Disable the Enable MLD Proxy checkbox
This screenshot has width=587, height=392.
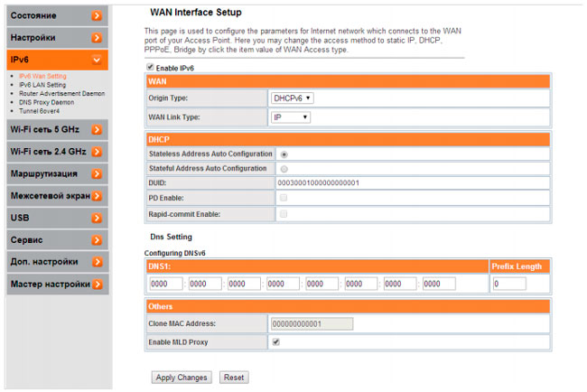275,342
